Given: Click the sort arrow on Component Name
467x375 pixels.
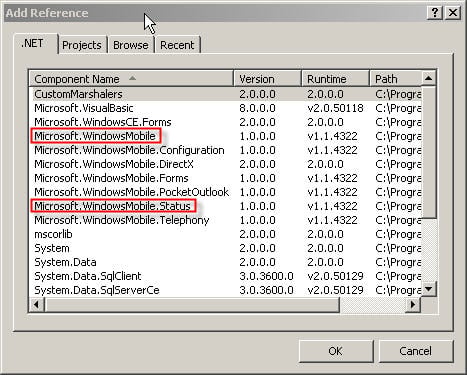Looking at the screenshot, I should pyautogui.click(x=132, y=78).
